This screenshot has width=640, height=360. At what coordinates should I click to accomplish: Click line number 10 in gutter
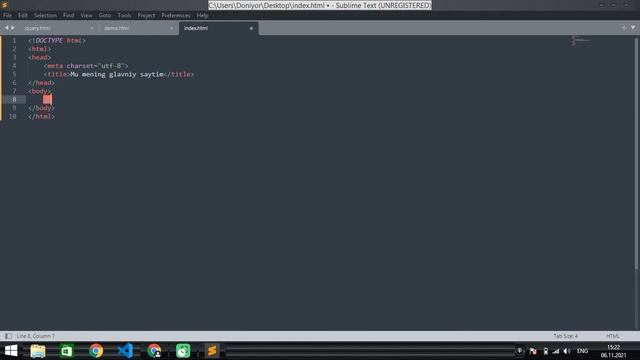[13, 116]
